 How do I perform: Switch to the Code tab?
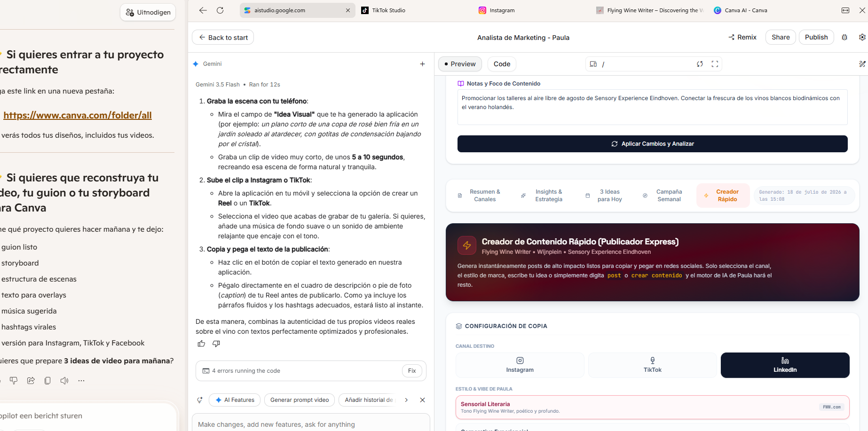(502, 64)
